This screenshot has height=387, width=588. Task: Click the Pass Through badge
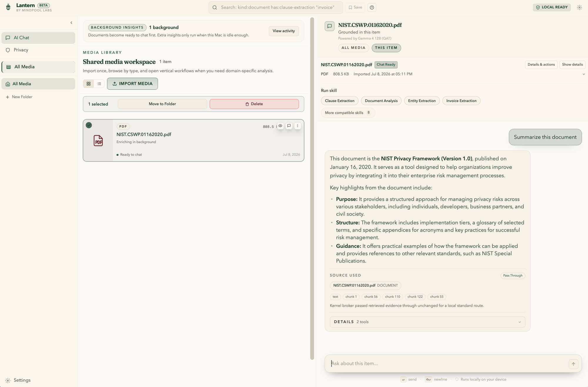pos(512,276)
